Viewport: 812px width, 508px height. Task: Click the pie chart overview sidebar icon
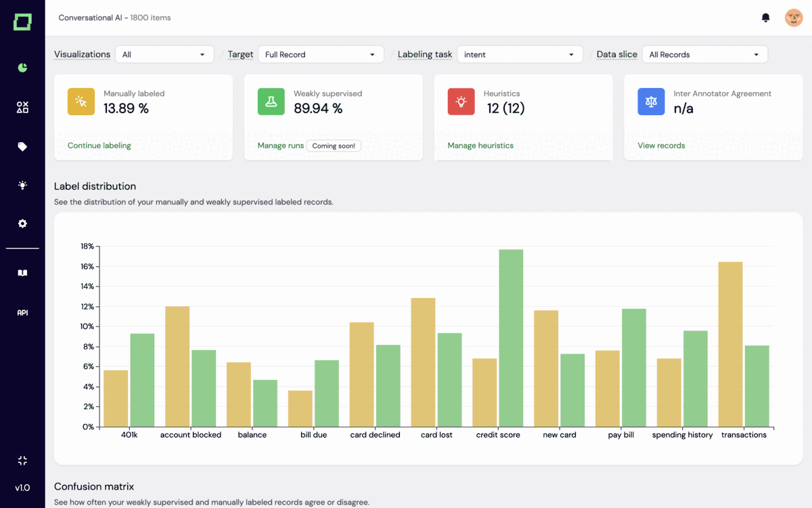point(22,68)
